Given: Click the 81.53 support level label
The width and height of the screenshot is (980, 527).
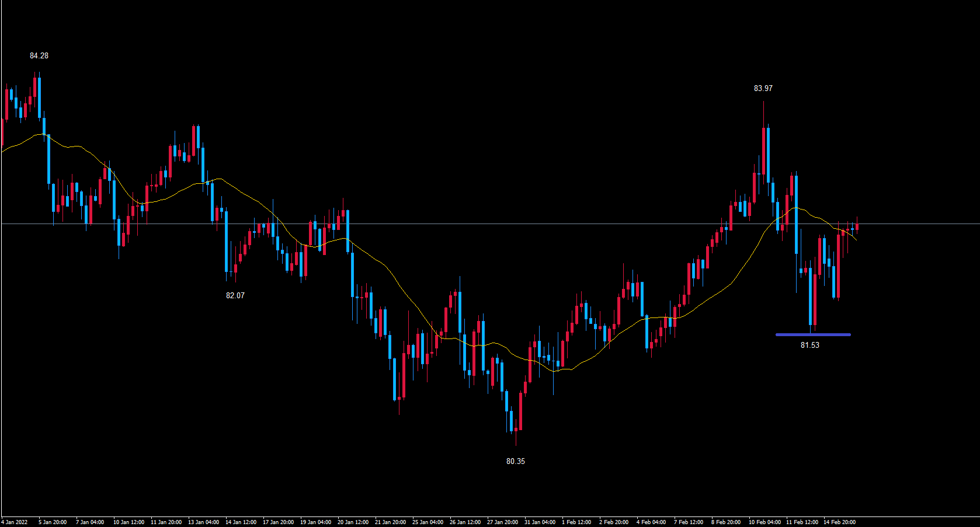Looking at the screenshot, I should pos(809,345).
